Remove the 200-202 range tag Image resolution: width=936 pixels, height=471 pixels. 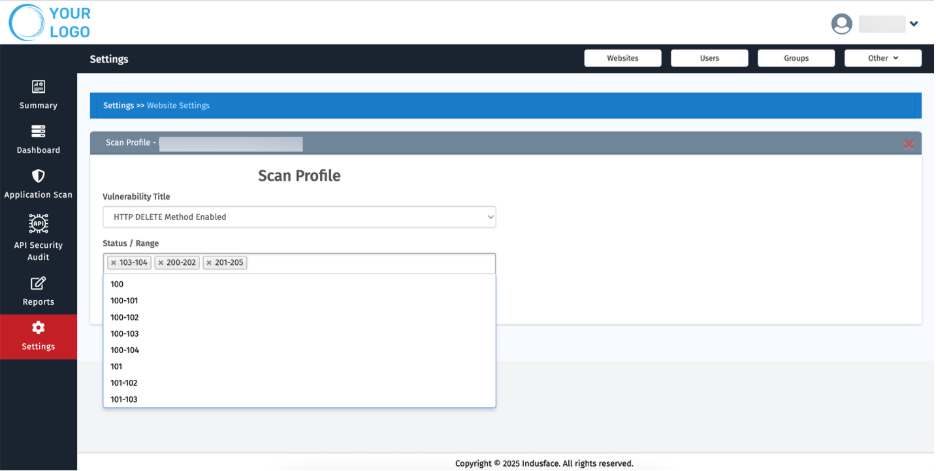pos(161,263)
